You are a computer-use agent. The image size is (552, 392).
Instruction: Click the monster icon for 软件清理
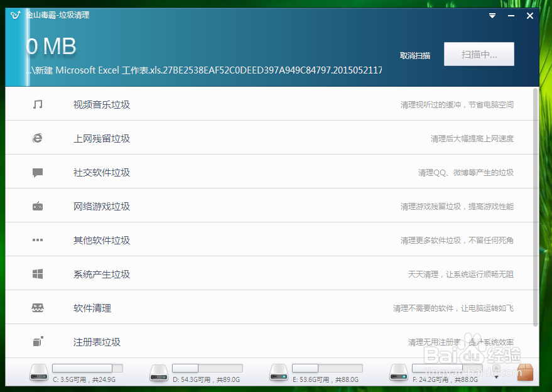pyautogui.click(x=38, y=308)
